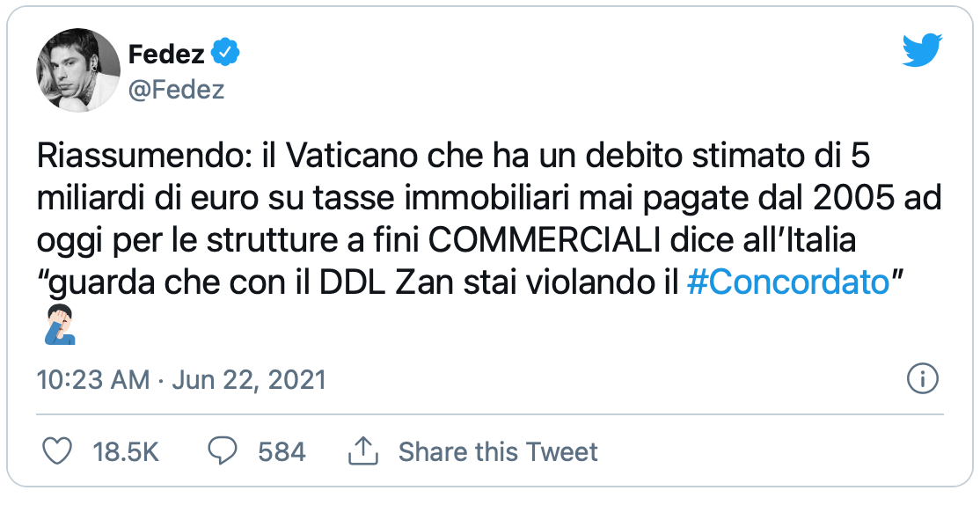Open replies via the speech bubble icon
Viewport: 980px width, 505px height.
[x=222, y=451]
